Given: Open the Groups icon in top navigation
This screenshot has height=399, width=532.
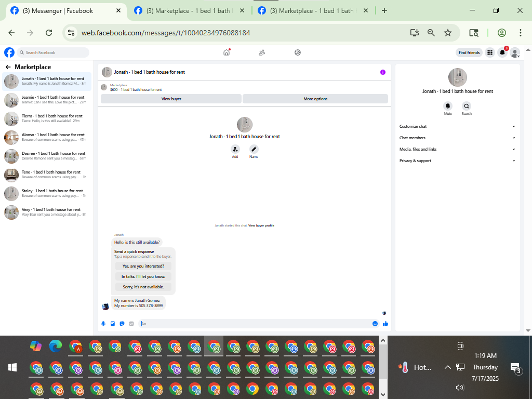Looking at the screenshot, I should (x=298, y=52).
